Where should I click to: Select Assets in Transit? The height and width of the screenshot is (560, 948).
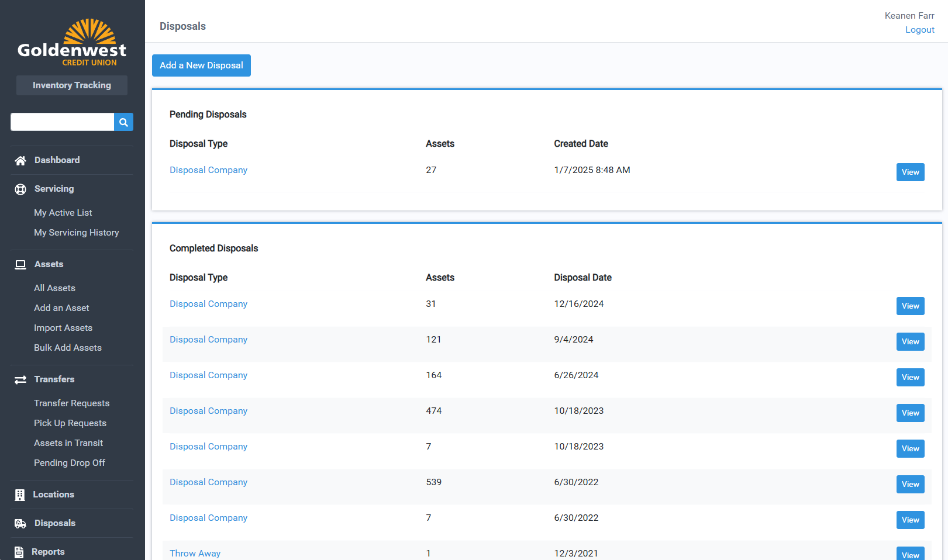(68, 443)
